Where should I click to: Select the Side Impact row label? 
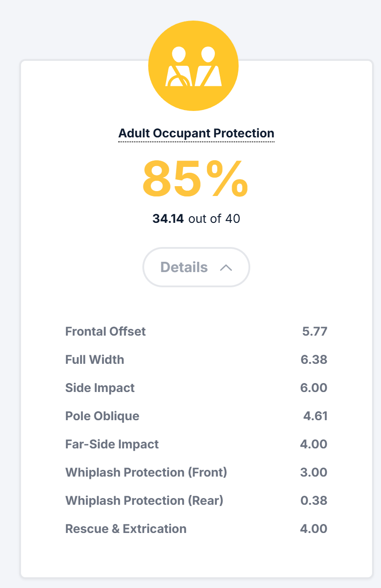point(100,388)
